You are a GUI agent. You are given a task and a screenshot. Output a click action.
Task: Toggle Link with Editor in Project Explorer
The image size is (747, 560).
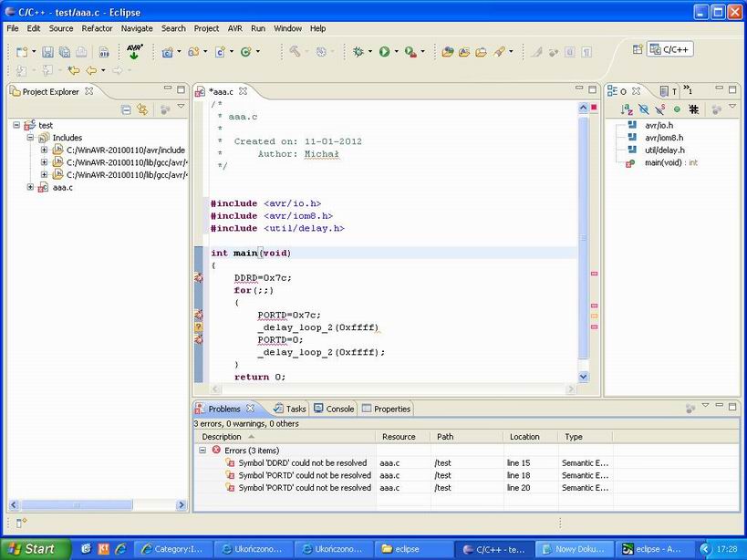pyautogui.click(x=142, y=109)
